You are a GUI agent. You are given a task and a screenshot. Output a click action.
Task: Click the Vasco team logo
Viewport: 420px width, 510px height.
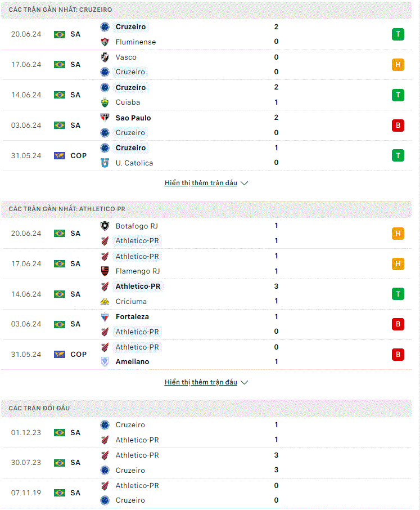pyautogui.click(x=105, y=57)
